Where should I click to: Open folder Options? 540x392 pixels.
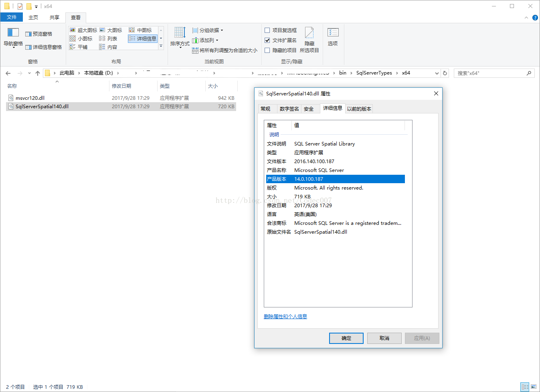point(333,37)
